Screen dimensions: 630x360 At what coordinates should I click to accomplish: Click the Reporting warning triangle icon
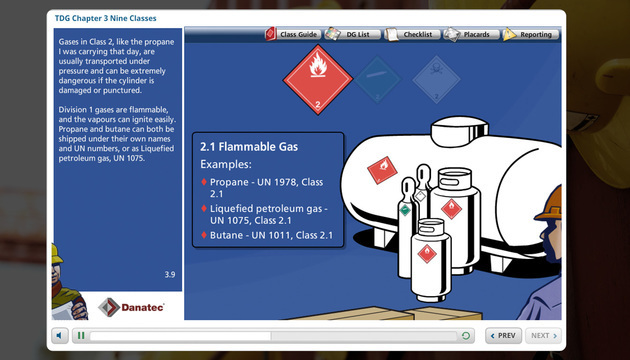click(x=510, y=34)
